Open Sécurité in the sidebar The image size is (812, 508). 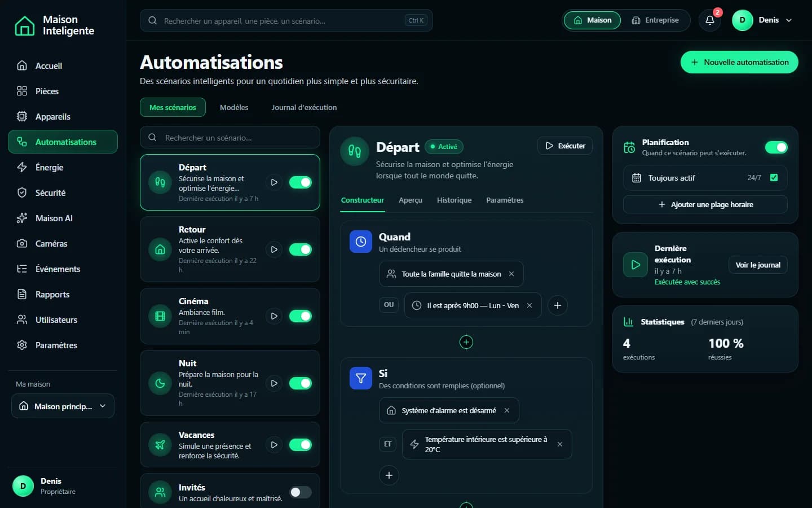(x=63, y=192)
